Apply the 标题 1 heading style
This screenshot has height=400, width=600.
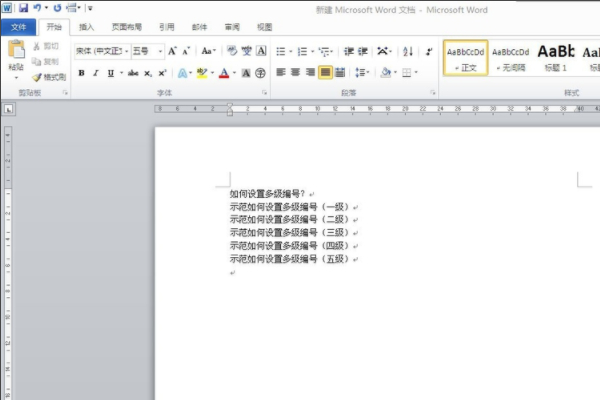coord(556,57)
